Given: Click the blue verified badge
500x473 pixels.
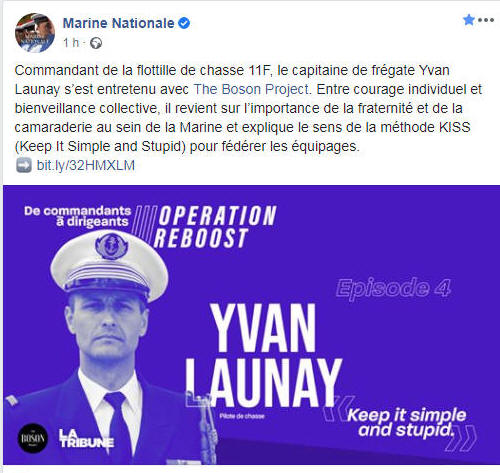Looking at the screenshot, I should tap(184, 23).
